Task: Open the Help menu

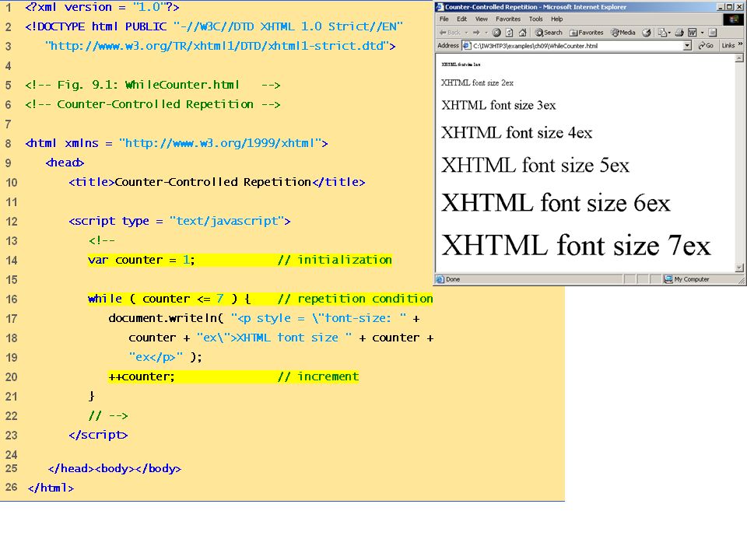Action: coord(557,19)
